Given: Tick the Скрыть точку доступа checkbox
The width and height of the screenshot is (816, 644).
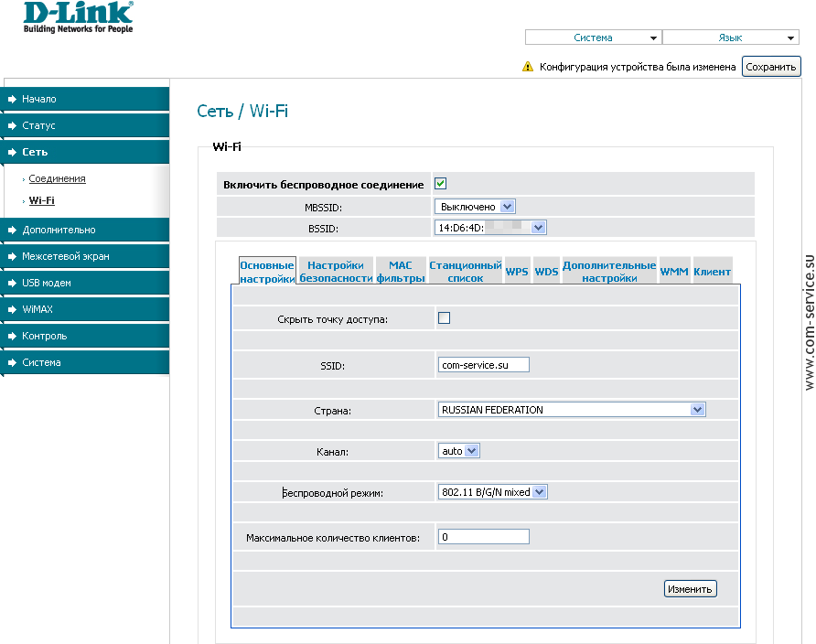Looking at the screenshot, I should point(444,317).
